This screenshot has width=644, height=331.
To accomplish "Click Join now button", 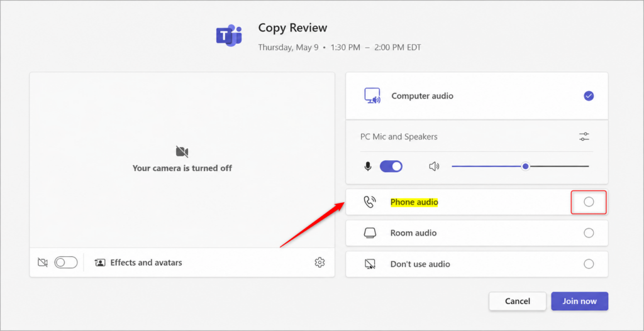I will click(579, 301).
